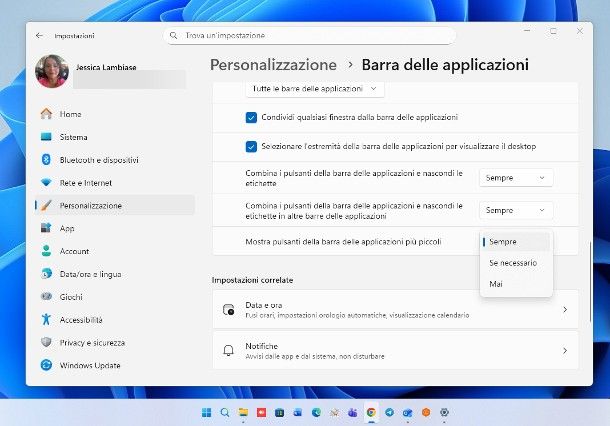Click the Data/ora e lingua globe icon

[46, 274]
